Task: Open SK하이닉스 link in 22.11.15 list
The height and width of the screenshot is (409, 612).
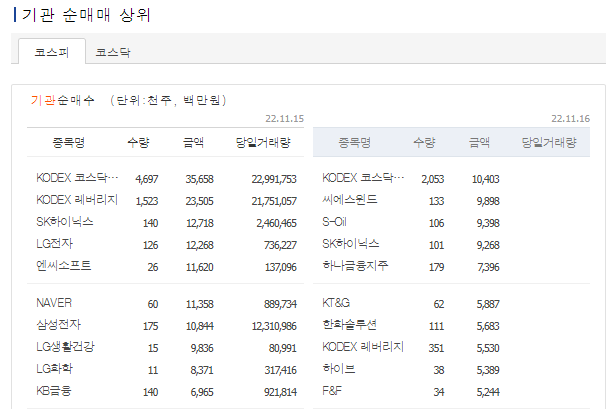Action: pos(64,222)
